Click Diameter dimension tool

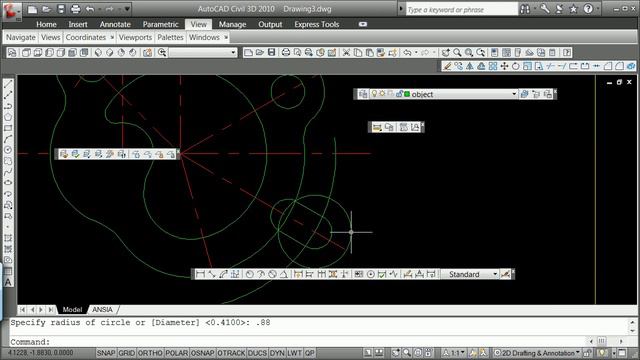272,274
